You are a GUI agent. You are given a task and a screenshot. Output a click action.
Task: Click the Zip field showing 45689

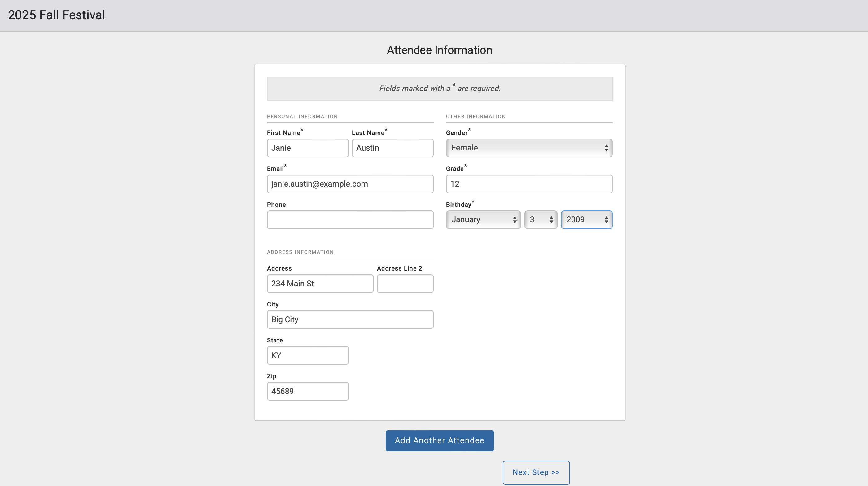(x=307, y=391)
